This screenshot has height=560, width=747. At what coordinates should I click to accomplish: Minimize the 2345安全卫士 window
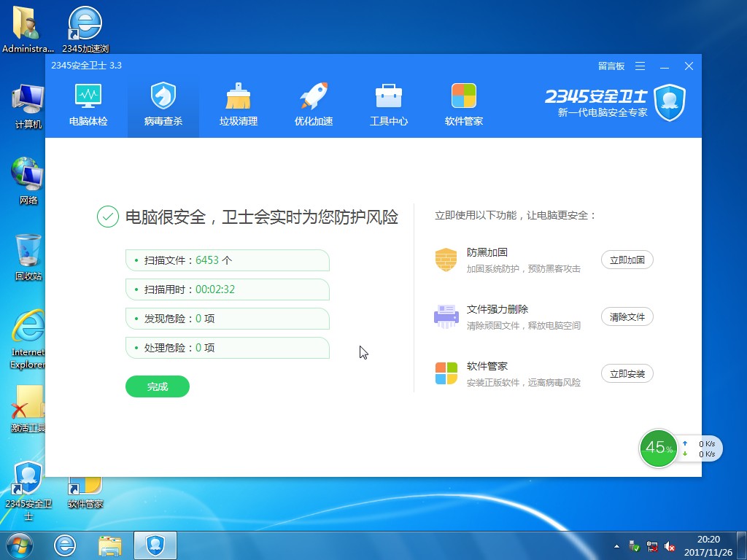[665, 66]
